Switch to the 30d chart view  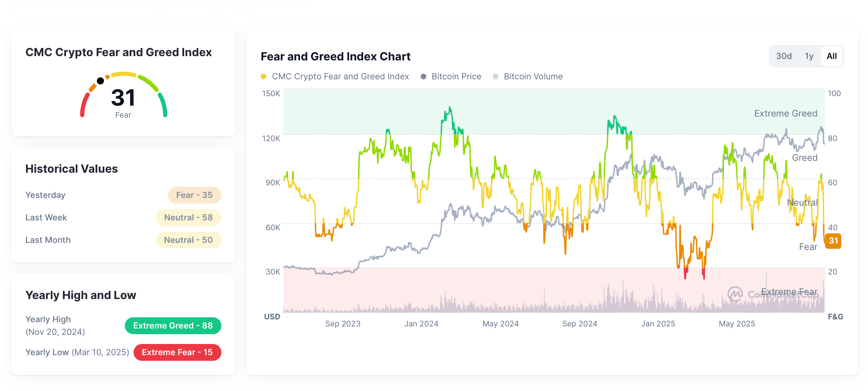point(784,56)
